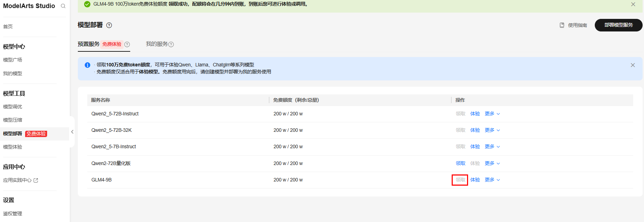Click the blue info icon in tip banner
This screenshot has width=644, height=222.
tap(88, 65)
